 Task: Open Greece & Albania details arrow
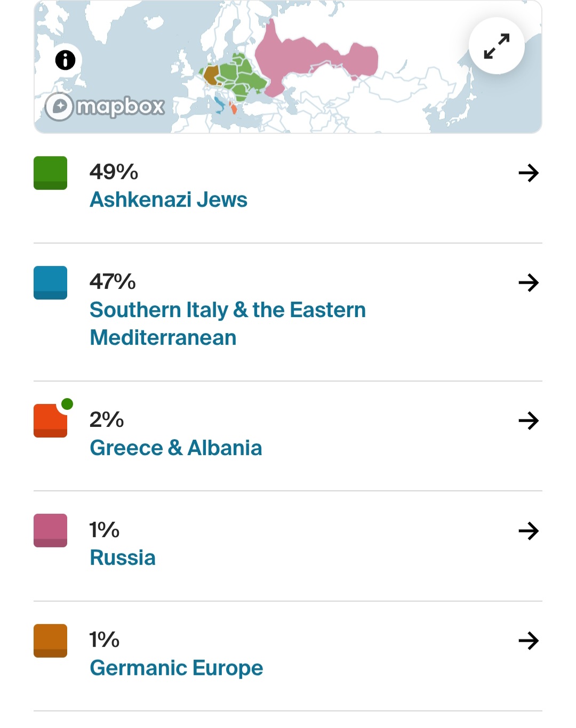(528, 420)
